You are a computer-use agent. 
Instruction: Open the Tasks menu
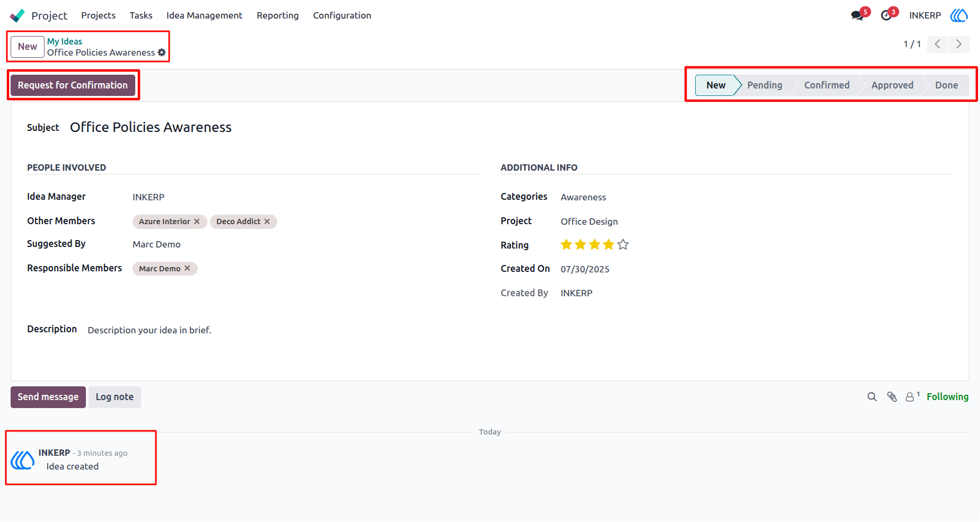pyautogui.click(x=141, y=15)
